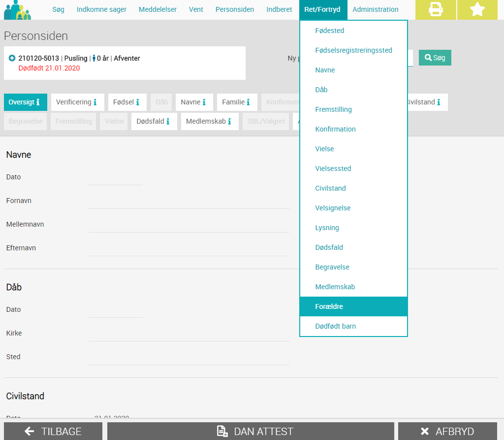Click info icon on Oversigt tab
The width and height of the screenshot is (504, 440).
click(x=38, y=102)
